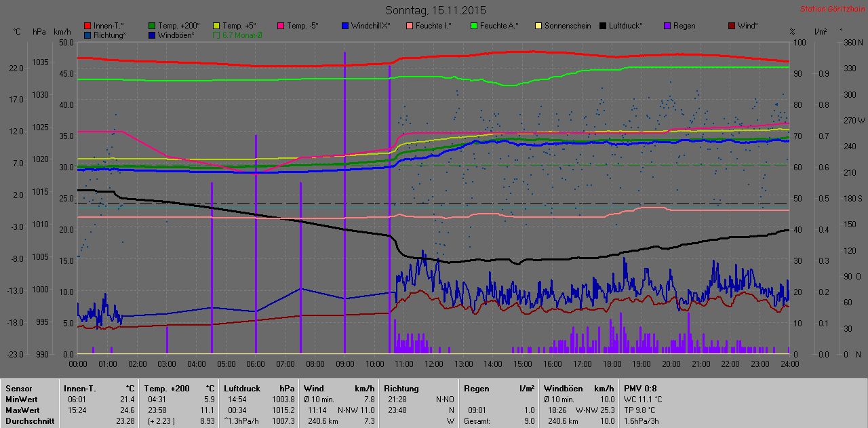Click the 12:00 time axis marker
Image resolution: width=868 pixels, height=428 pixels.
coord(433,364)
